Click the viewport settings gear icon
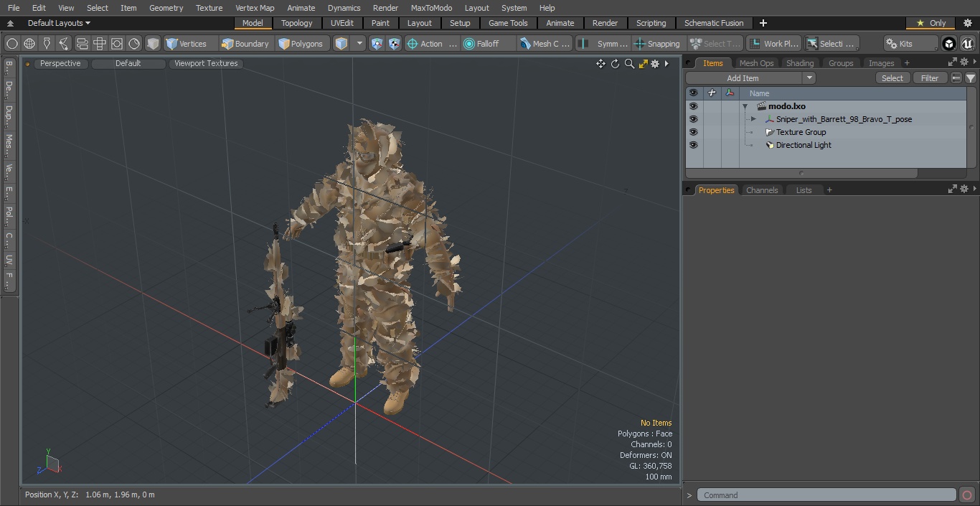 (655, 64)
